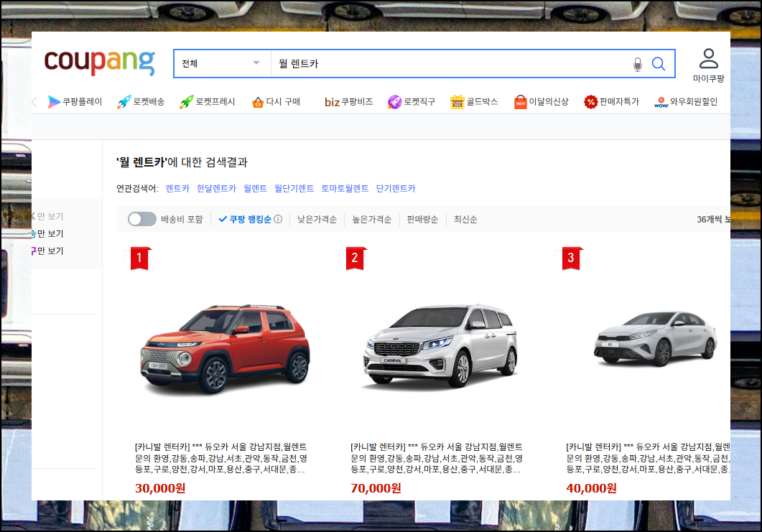The image size is (762, 532).
Task: Sort by 최신순
Action: pyautogui.click(x=465, y=220)
